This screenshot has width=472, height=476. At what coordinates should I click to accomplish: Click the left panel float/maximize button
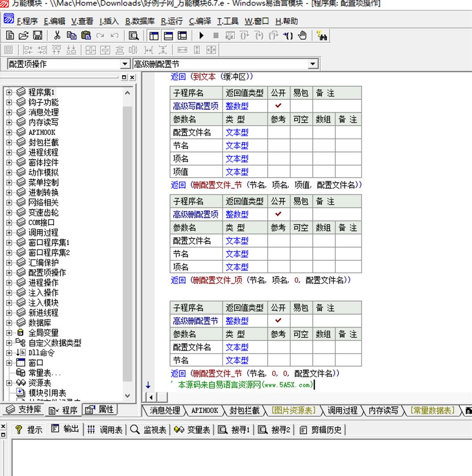pyautogui.click(x=124, y=77)
